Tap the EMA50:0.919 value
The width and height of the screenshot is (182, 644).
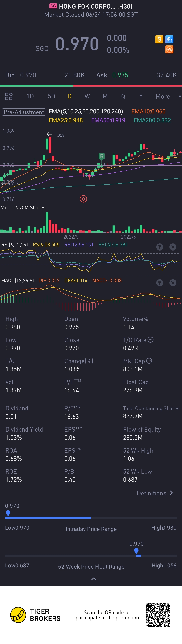[x=108, y=120]
